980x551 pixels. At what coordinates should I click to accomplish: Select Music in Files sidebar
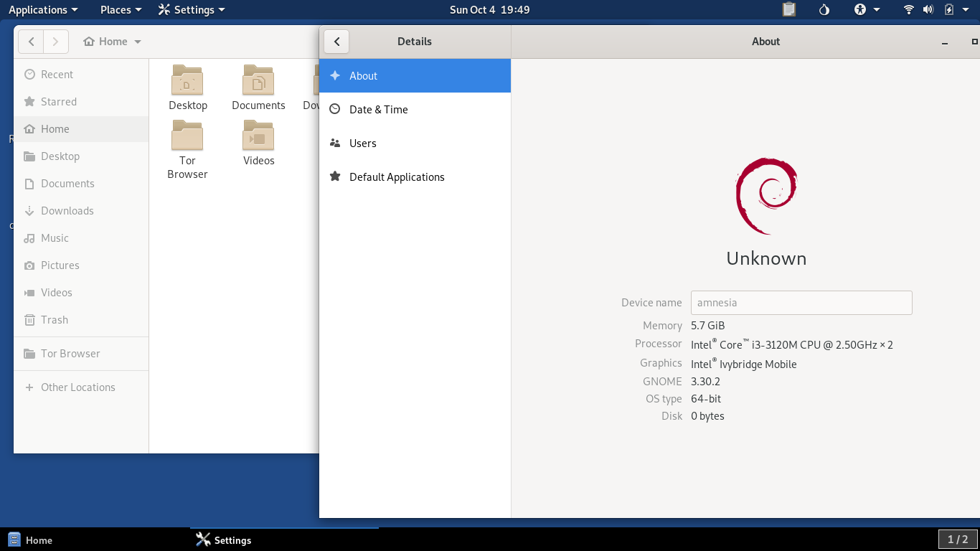tap(81, 238)
